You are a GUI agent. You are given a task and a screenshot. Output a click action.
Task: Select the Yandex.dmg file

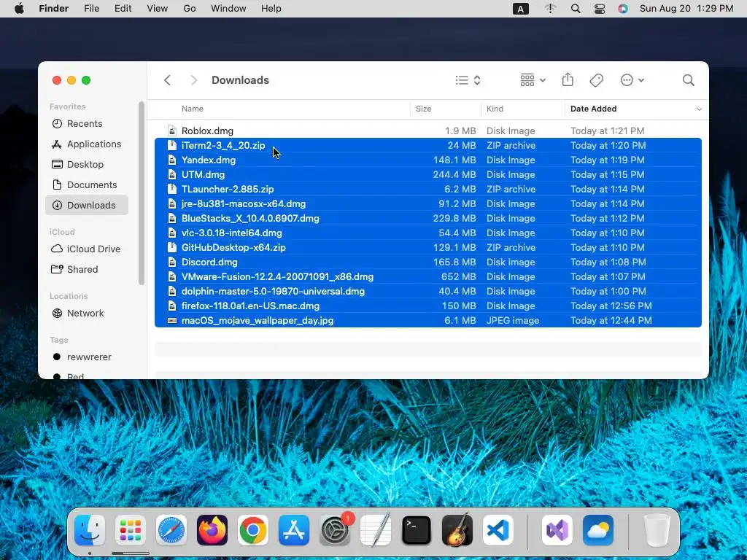click(427, 160)
